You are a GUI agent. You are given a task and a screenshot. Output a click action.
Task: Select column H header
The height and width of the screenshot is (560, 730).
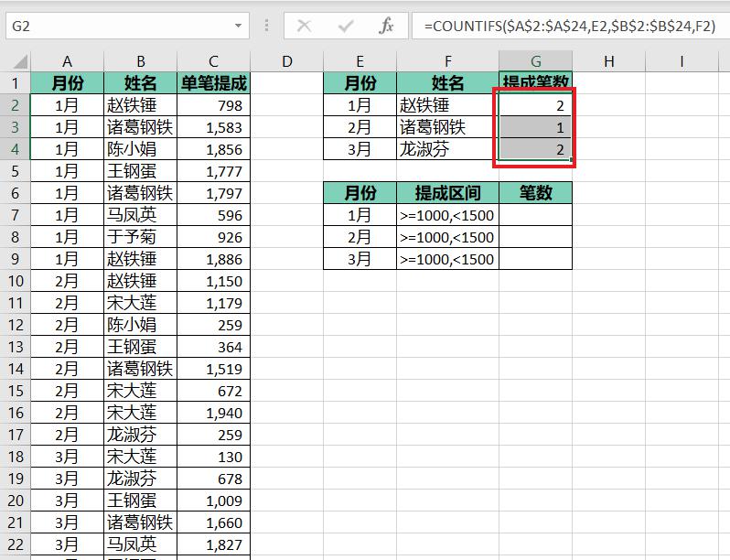point(608,61)
